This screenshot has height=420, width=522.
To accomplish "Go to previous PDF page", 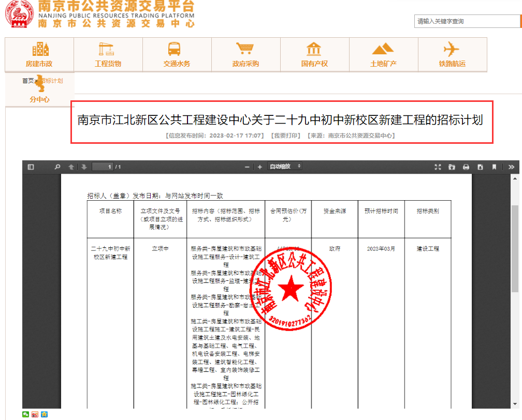I will pos(71,167).
